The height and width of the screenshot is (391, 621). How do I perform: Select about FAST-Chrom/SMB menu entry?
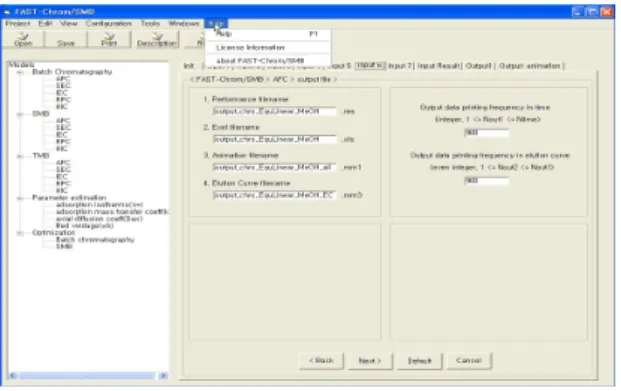coord(268,61)
